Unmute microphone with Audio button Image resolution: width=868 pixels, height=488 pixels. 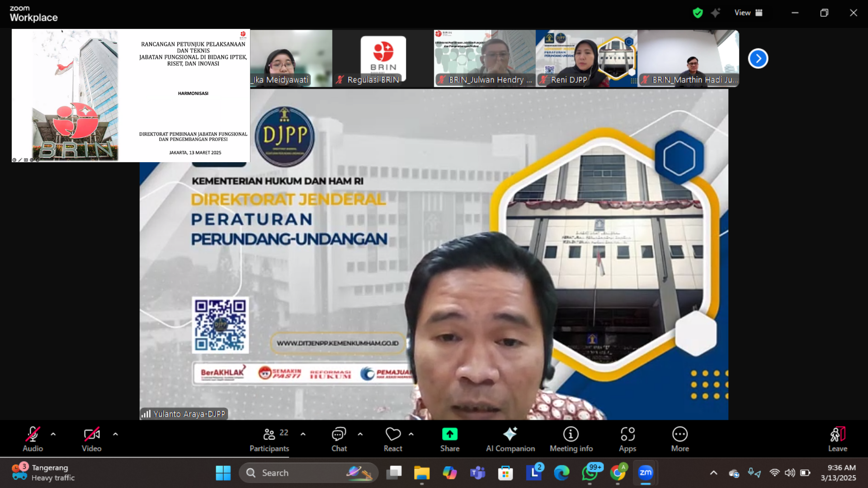(x=33, y=439)
